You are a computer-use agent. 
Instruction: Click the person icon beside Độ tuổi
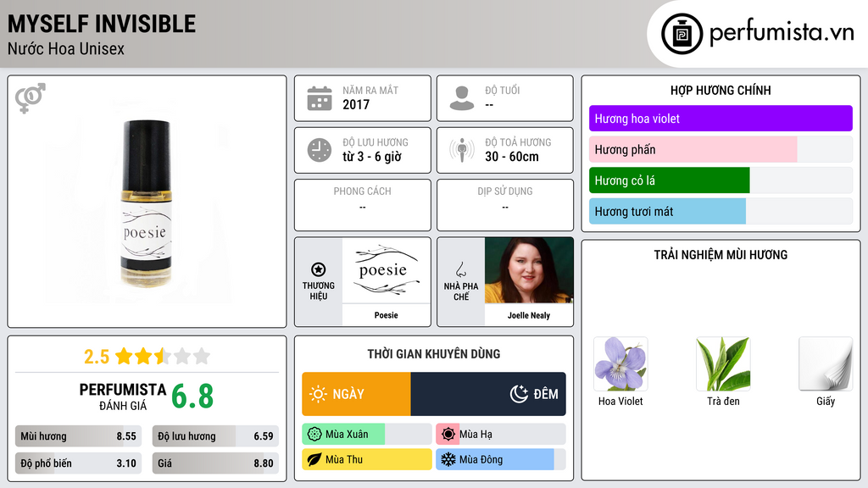point(462,98)
